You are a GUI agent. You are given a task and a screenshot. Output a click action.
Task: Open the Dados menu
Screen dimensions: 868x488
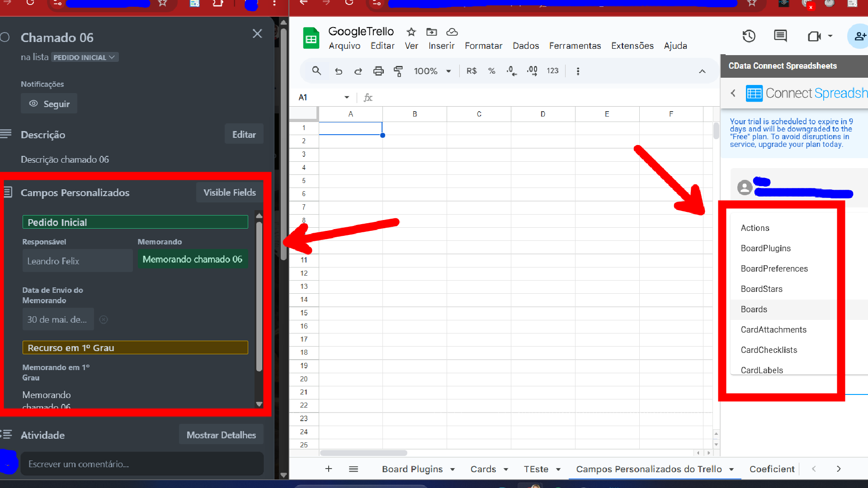pyautogui.click(x=526, y=46)
